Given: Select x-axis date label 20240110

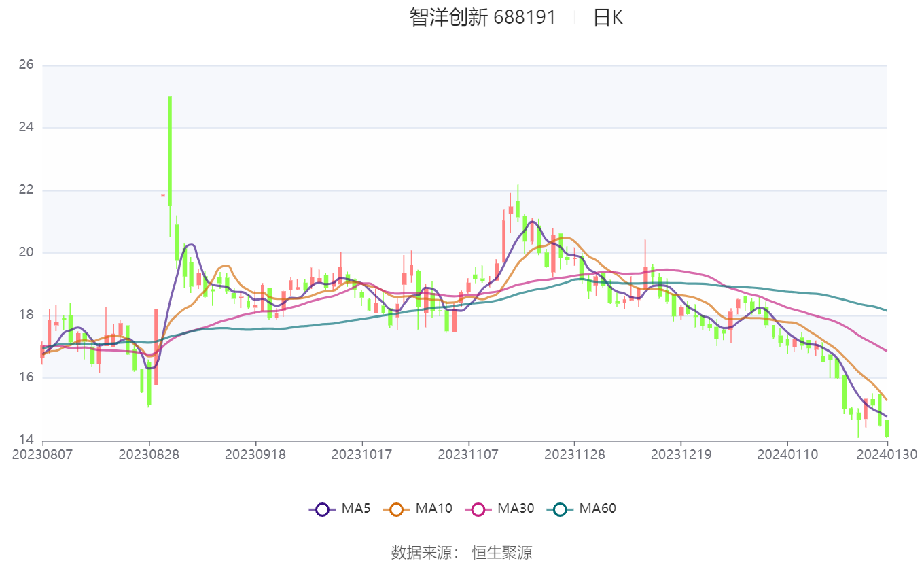Looking at the screenshot, I should [787, 454].
